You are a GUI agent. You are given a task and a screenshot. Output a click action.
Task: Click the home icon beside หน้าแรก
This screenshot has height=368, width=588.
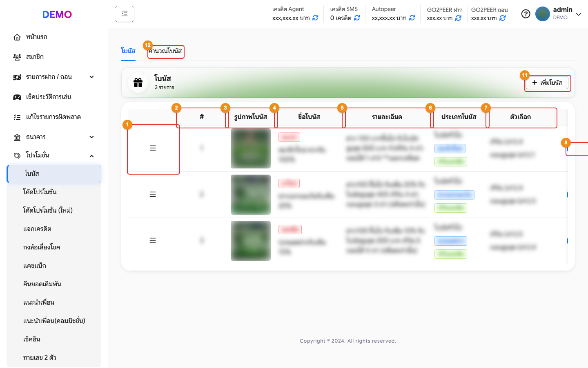17,37
